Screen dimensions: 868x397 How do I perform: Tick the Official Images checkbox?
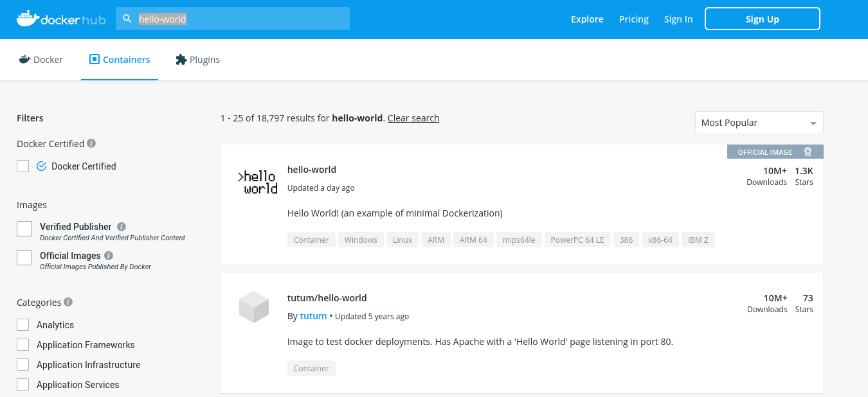(x=24, y=258)
